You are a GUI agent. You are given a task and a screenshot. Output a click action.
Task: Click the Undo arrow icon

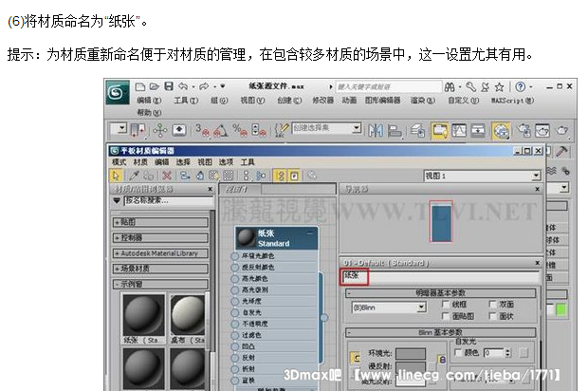(x=183, y=86)
